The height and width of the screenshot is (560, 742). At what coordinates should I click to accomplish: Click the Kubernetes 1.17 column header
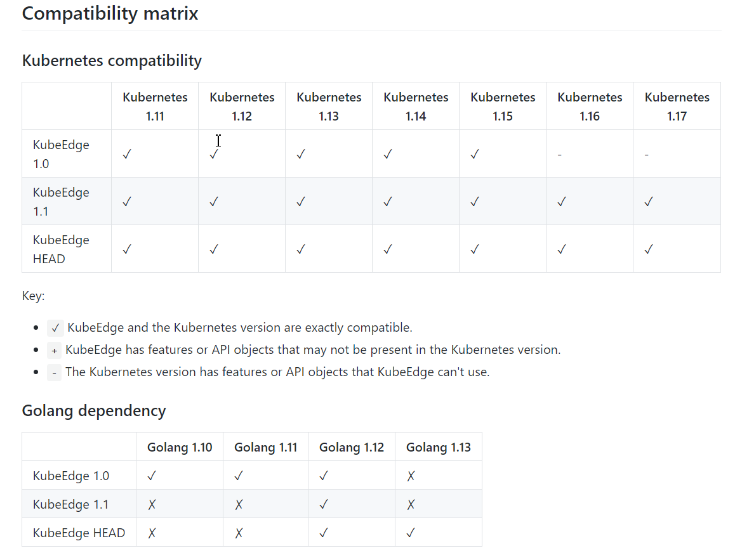click(x=677, y=107)
